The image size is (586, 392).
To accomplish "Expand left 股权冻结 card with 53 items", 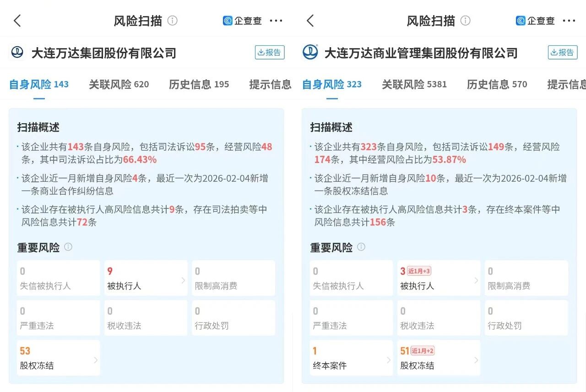I will 58,358.
